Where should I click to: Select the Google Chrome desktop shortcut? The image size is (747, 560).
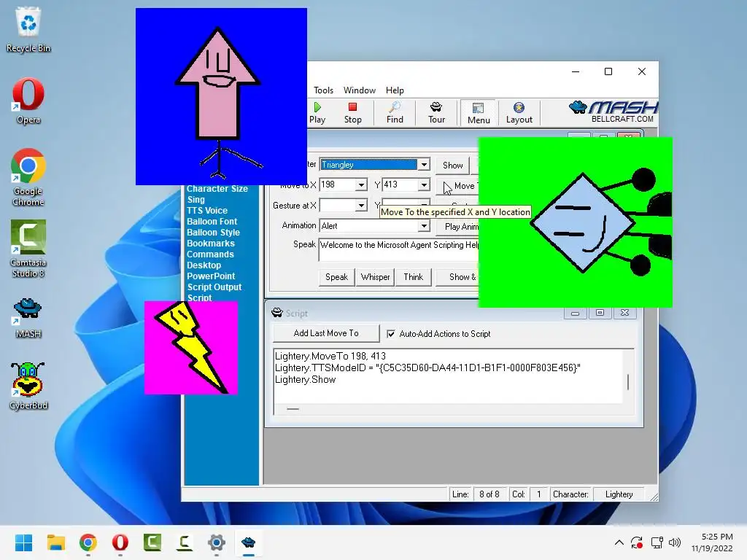tap(28, 177)
